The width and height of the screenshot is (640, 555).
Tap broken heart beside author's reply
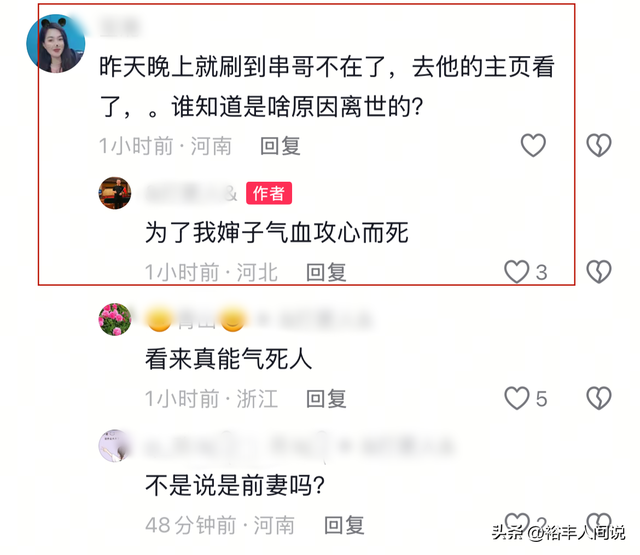click(599, 272)
